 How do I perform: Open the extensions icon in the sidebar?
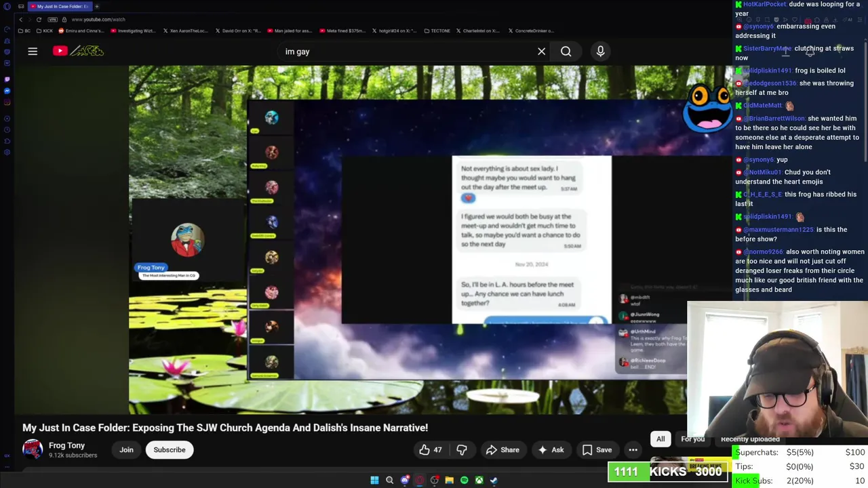[x=7, y=141]
